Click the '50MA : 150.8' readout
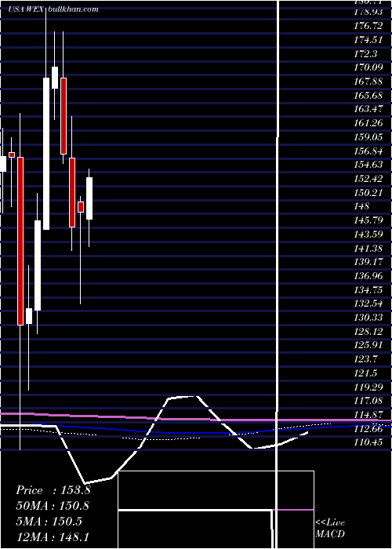392x549 pixels. pos(53,506)
